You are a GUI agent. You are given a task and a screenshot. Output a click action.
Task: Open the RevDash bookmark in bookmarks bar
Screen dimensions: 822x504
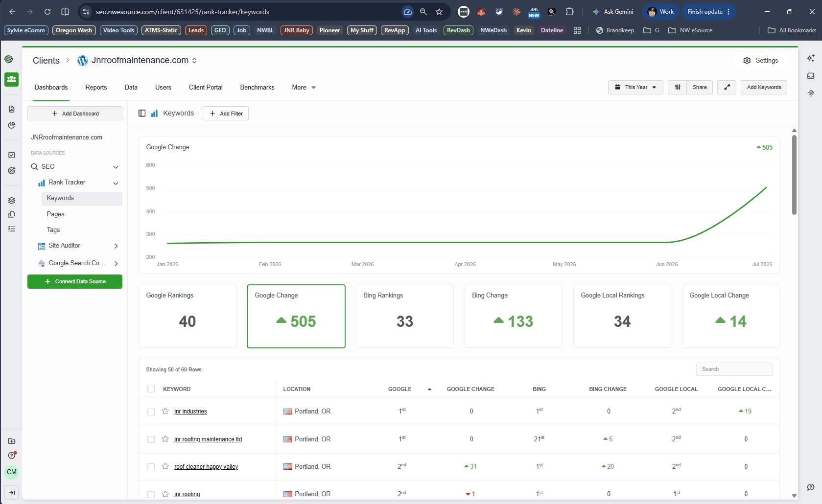[458, 30]
